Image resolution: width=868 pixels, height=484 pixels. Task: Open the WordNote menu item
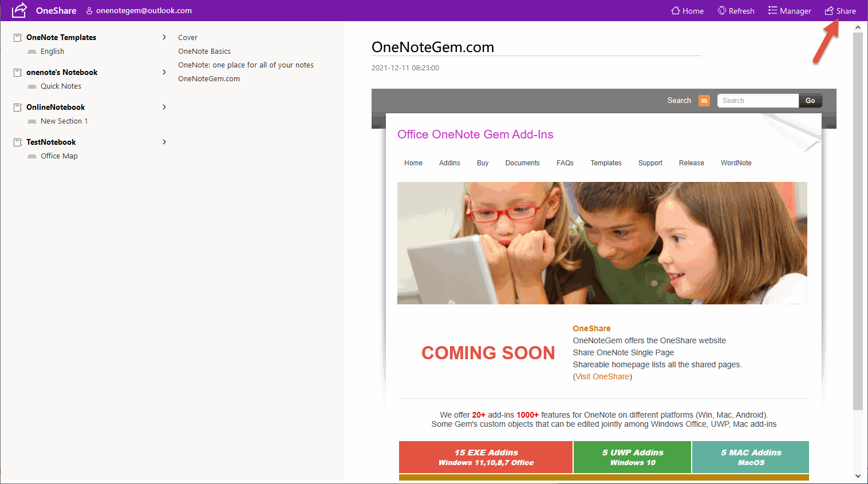736,163
